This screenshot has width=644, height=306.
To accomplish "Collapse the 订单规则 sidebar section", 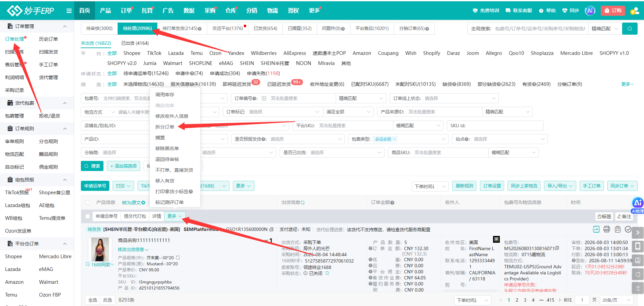I will tap(65, 129).
